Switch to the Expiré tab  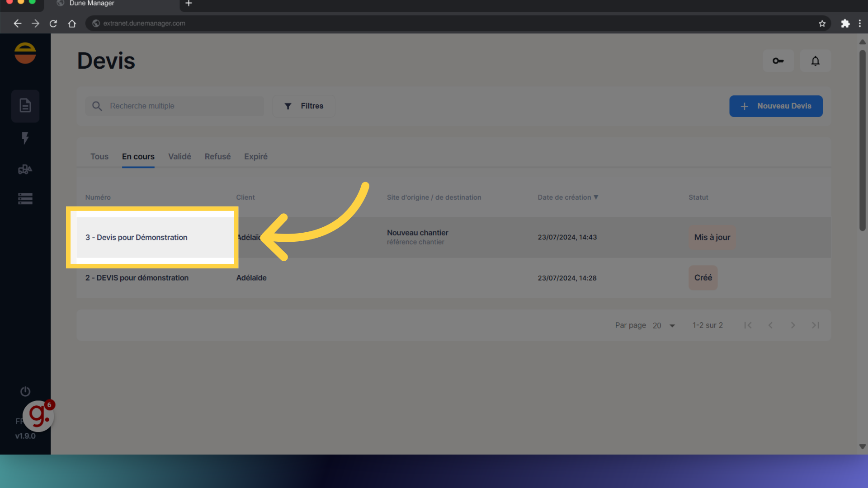[256, 156]
